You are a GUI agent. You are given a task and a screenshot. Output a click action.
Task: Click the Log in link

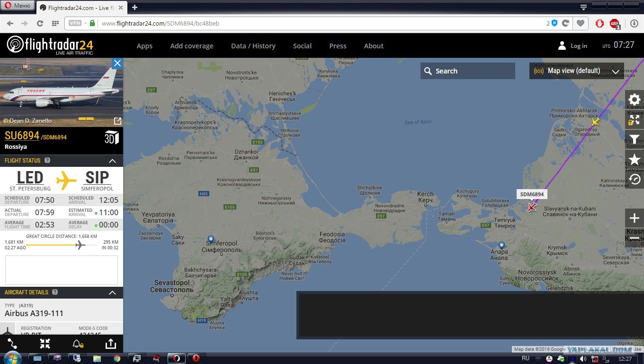point(579,46)
